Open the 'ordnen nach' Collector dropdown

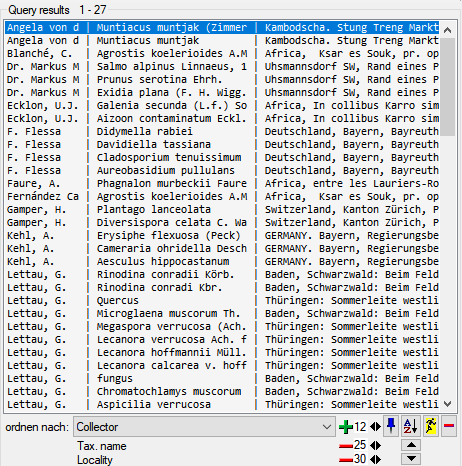(204, 427)
